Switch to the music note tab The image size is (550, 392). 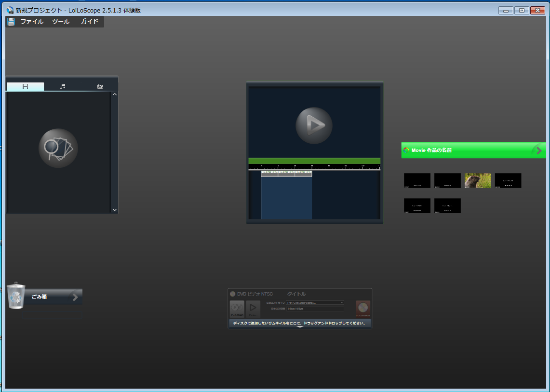point(63,87)
